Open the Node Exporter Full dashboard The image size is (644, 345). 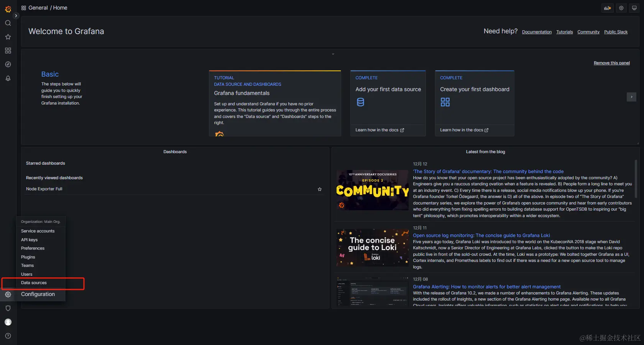click(44, 189)
